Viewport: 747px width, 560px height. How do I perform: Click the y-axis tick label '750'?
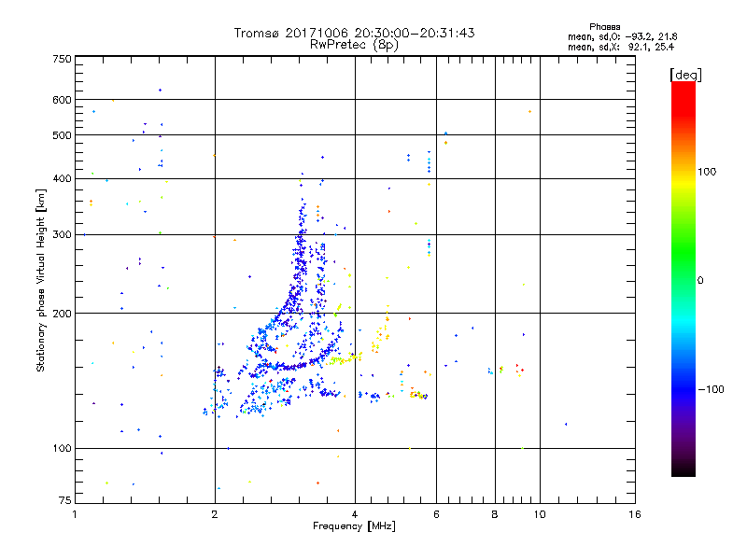pos(62,59)
